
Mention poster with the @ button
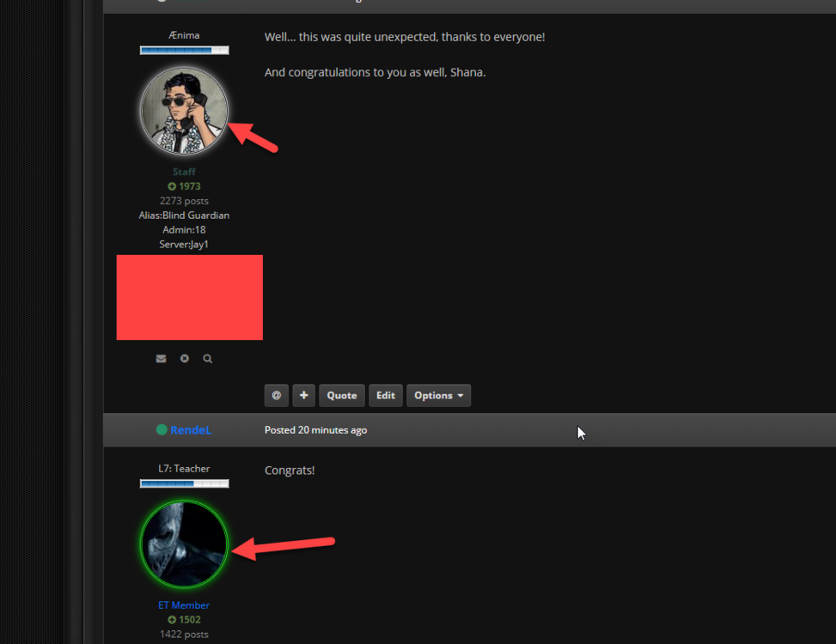[x=276, y=395]
